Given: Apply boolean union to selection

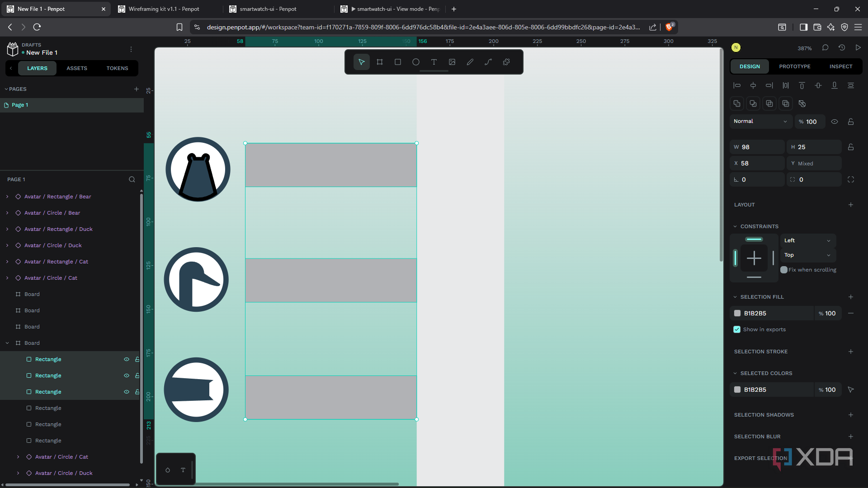Looking at the screenshot, I should (737, 103).
